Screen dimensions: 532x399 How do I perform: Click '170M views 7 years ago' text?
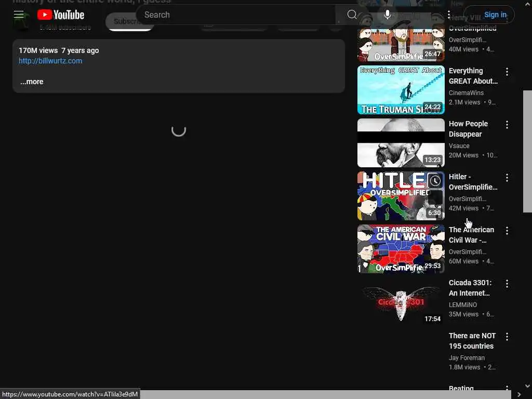[59, 50]
